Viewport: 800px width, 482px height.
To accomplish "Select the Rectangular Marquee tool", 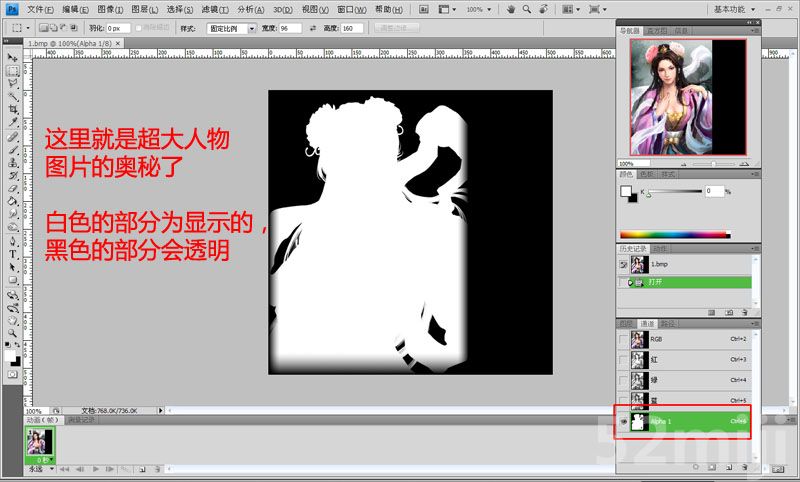I will click(13, 71).
